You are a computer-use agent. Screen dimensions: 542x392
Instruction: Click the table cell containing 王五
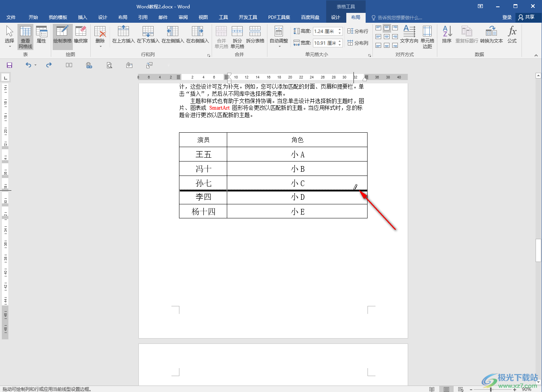click(203, 154)
